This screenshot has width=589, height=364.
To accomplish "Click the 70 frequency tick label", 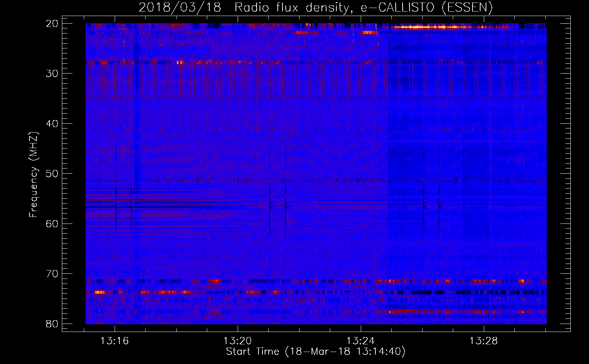I will point(52,274).
